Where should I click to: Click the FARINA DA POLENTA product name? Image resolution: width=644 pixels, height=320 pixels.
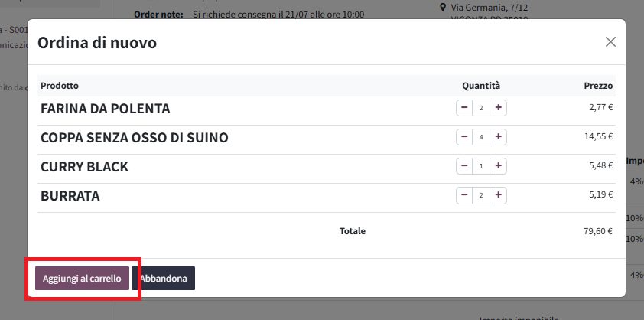(x=105, y=109)
